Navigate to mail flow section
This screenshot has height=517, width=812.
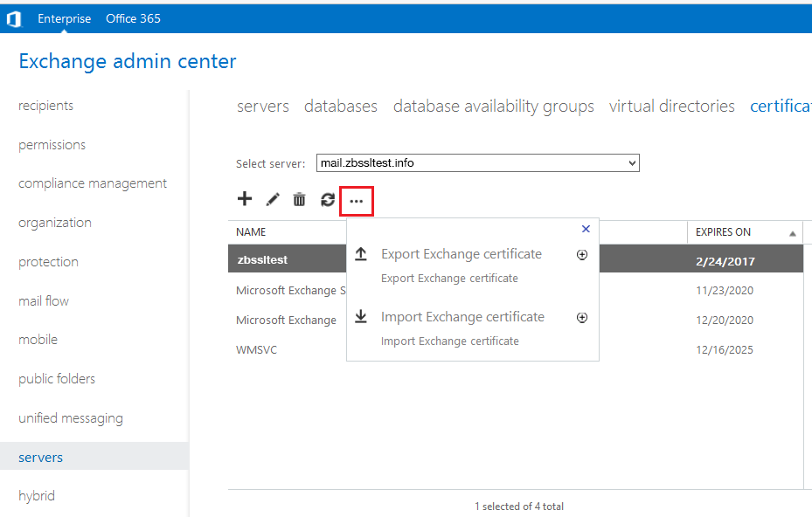44,301
